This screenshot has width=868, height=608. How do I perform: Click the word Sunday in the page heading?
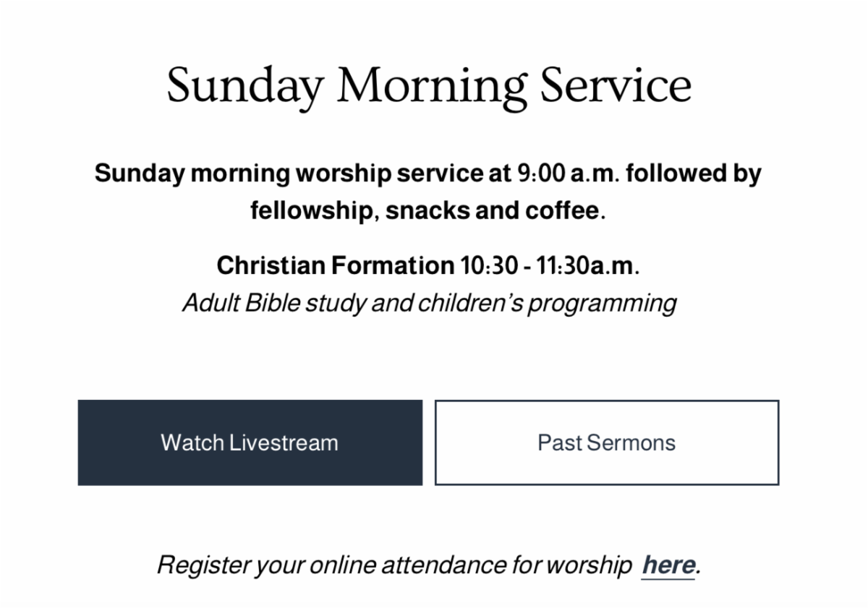tap(245, 87)
